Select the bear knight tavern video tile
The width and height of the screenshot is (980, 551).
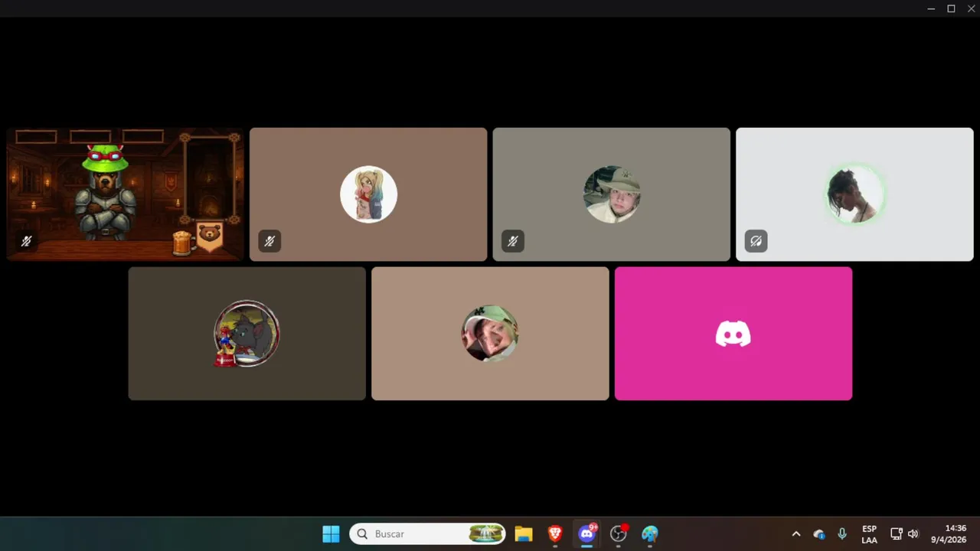tap(125, 194)
